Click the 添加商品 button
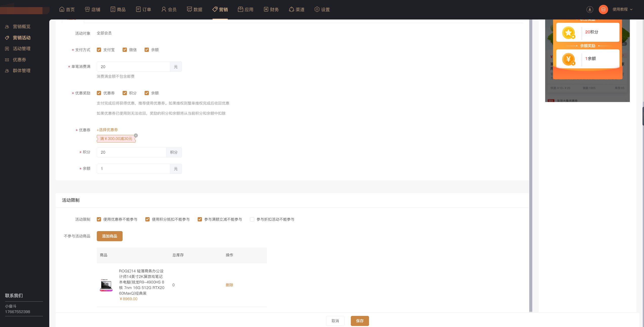 tap(109, 236)
